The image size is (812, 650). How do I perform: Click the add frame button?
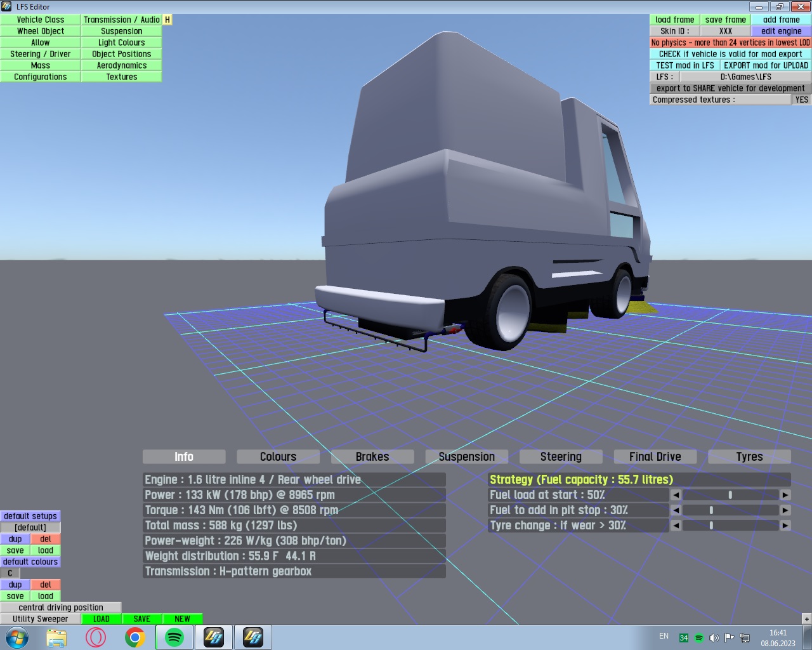tap(782, 20)
